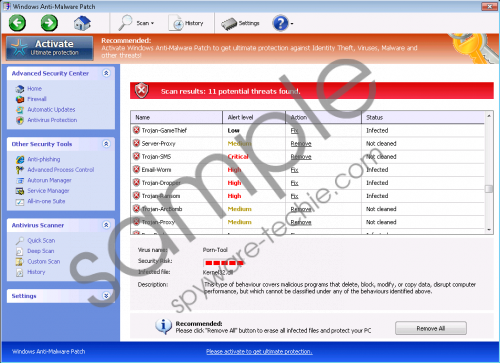Open Firewall in the sidebar

point(37,99)
